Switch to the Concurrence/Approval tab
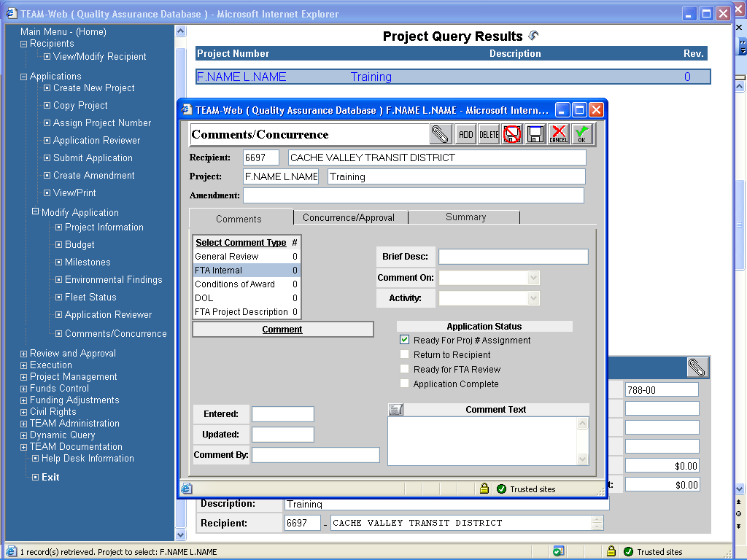The height and width of the screenshot is (560, 747). 349,217
